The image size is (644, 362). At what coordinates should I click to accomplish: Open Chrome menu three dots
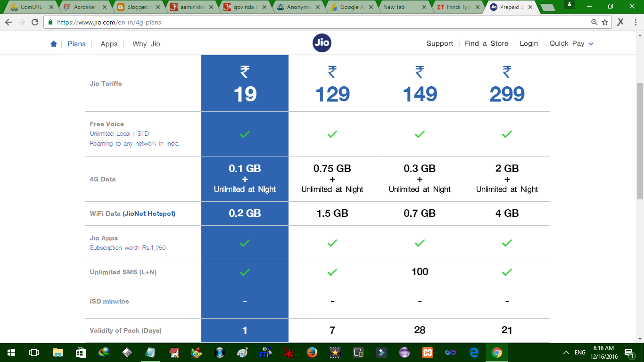pos(635,22)
